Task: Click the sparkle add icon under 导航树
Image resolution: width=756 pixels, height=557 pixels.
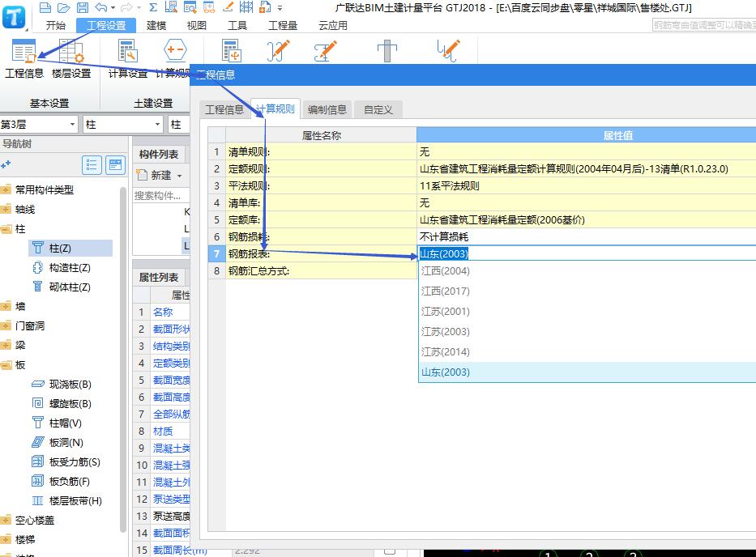Action: [x=6, y=165]
